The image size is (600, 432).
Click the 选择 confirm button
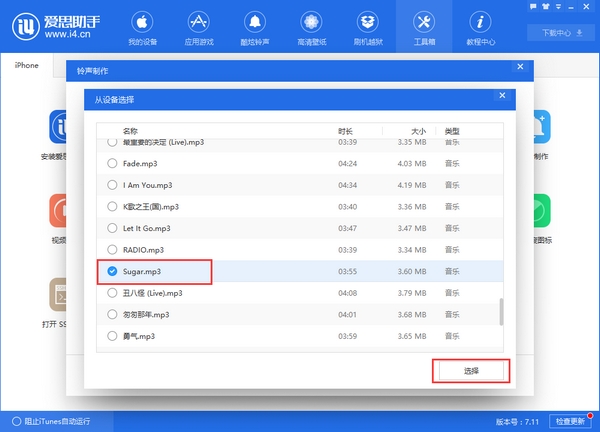pos(471,371)
